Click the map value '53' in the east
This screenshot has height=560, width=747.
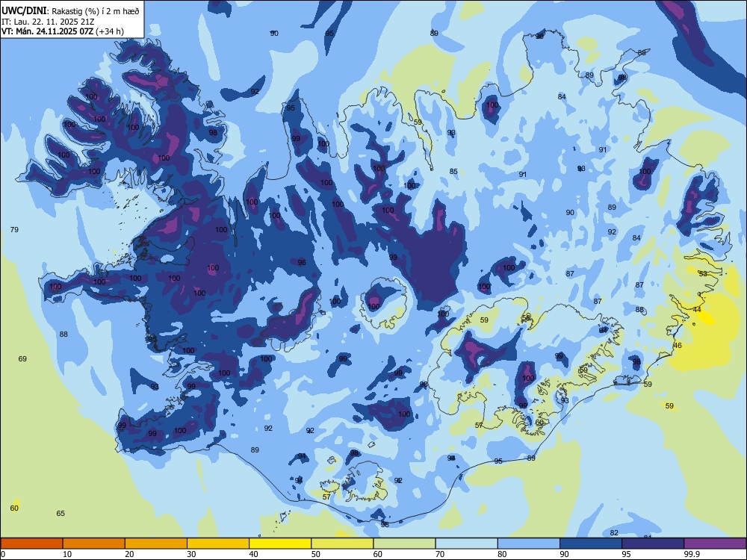point(703,273)
